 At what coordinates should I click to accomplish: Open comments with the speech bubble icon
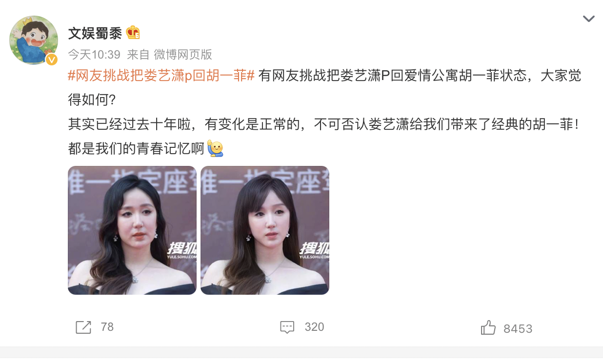tap(287, 327)
